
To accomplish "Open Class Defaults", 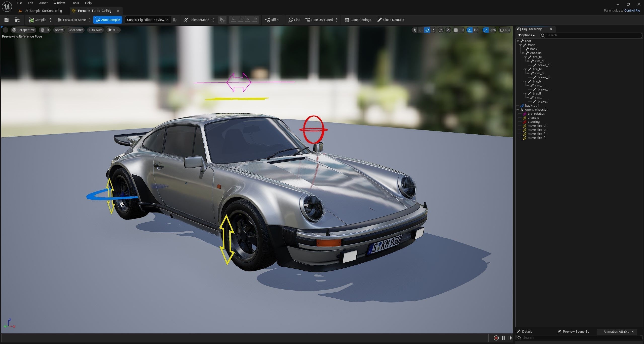I will click(x=391, y=20).
